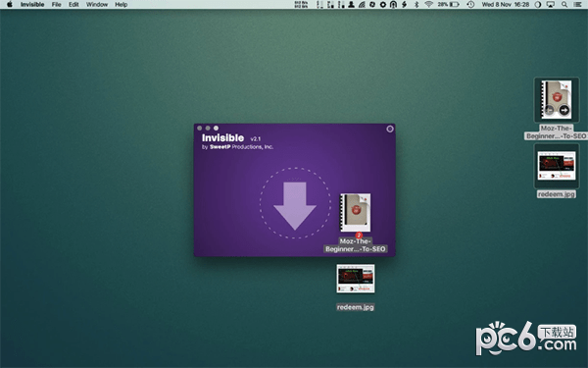Click the user silhouette menu bar icon
The width and height of the screenshot is (588, 368).
(x=351, y=5)
